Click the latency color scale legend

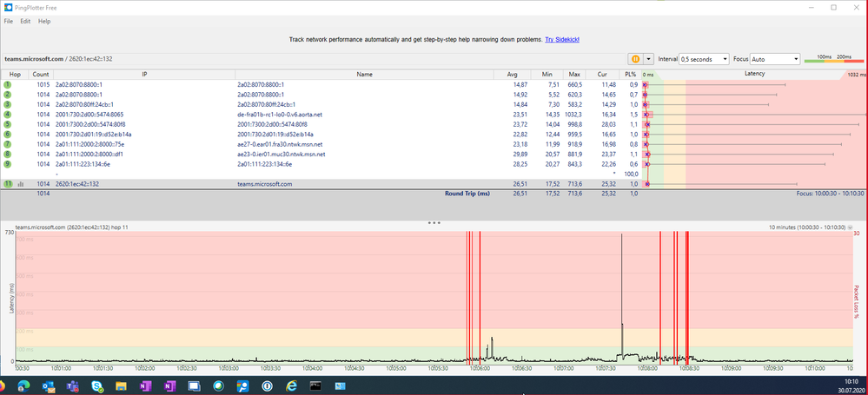click(x=832, y=59)
